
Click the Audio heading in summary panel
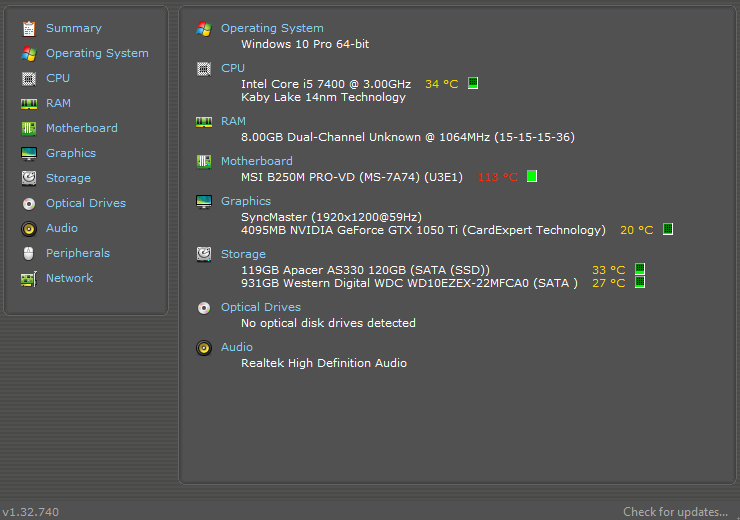click(237, 347)
